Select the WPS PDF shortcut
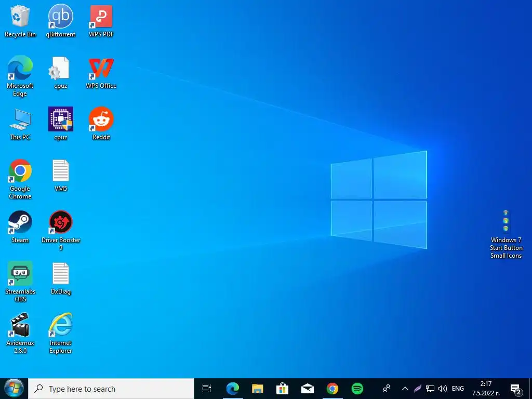 [x=101, y=21]
